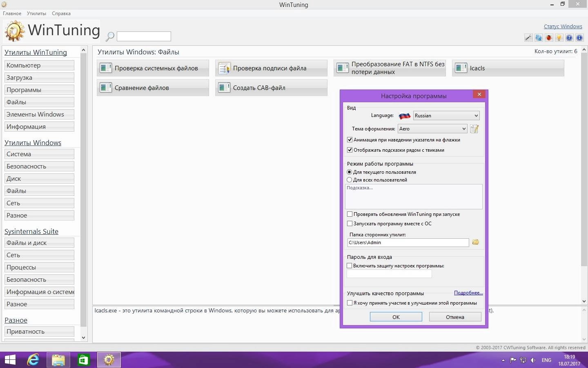Click the settings password input field

389,274
